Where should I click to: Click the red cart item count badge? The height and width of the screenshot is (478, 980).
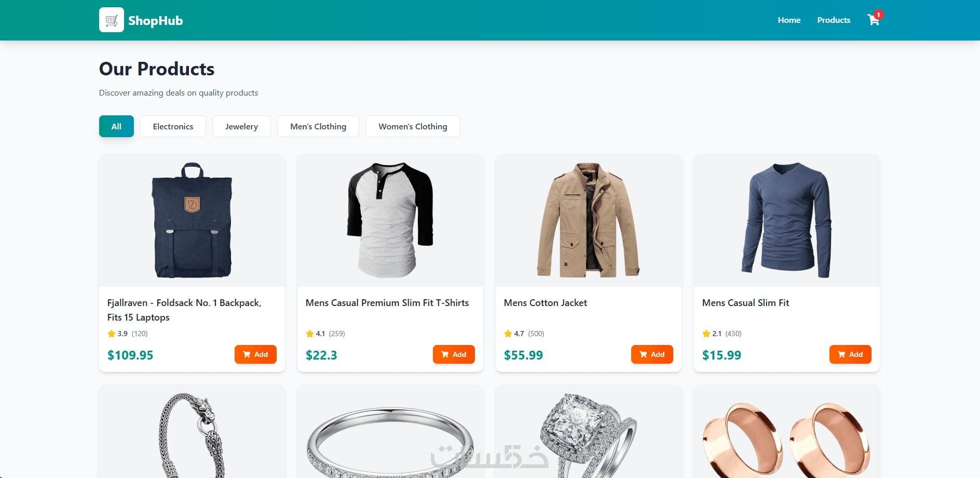pos(878,15)
